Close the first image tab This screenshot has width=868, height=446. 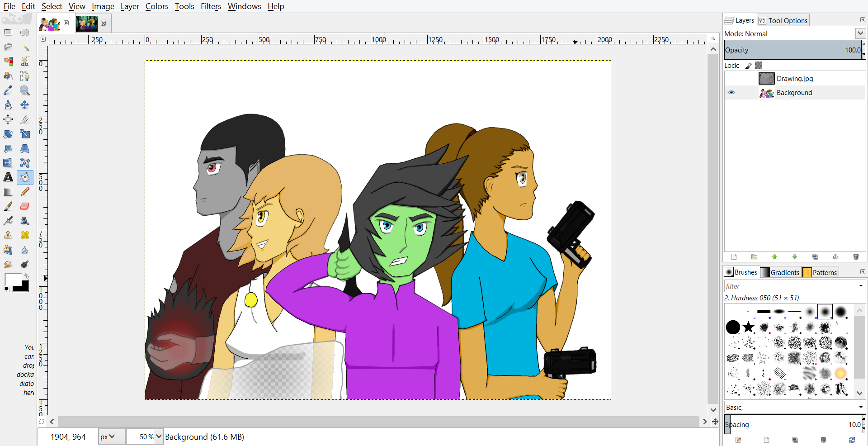click(x=66, y=23)
